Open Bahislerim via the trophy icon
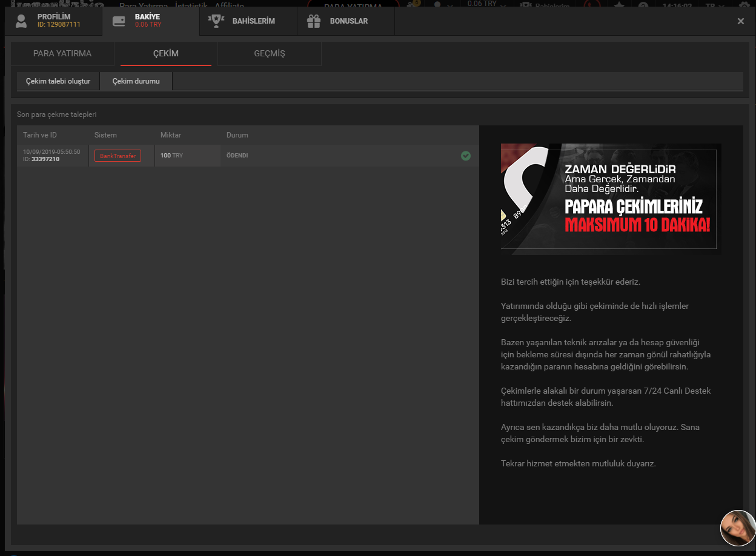Image resolution: width=756 pixels, height=556 pixels. [216, 21]
